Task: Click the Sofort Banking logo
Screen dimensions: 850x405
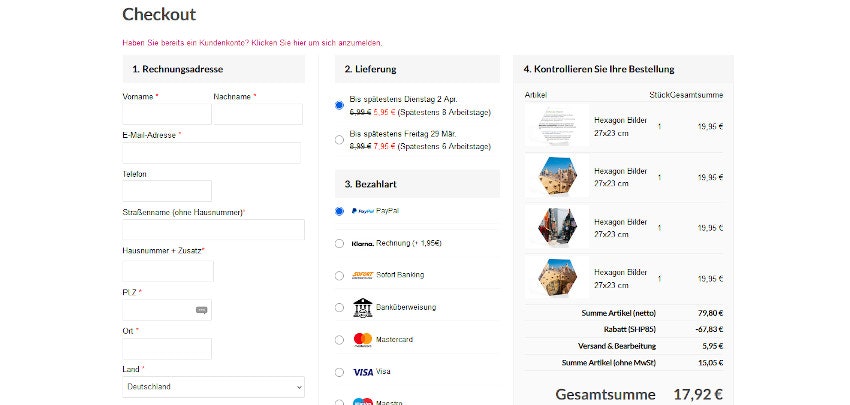Action: click(362, 275)
